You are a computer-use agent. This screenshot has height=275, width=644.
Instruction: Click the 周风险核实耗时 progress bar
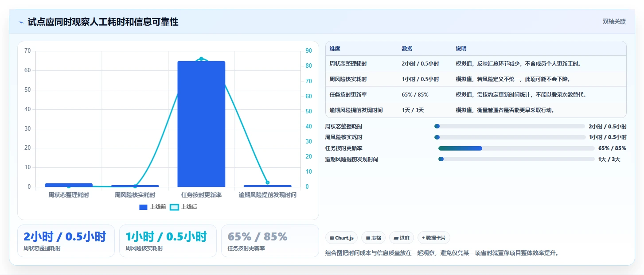pyautogui.click(x=510, y=137)
